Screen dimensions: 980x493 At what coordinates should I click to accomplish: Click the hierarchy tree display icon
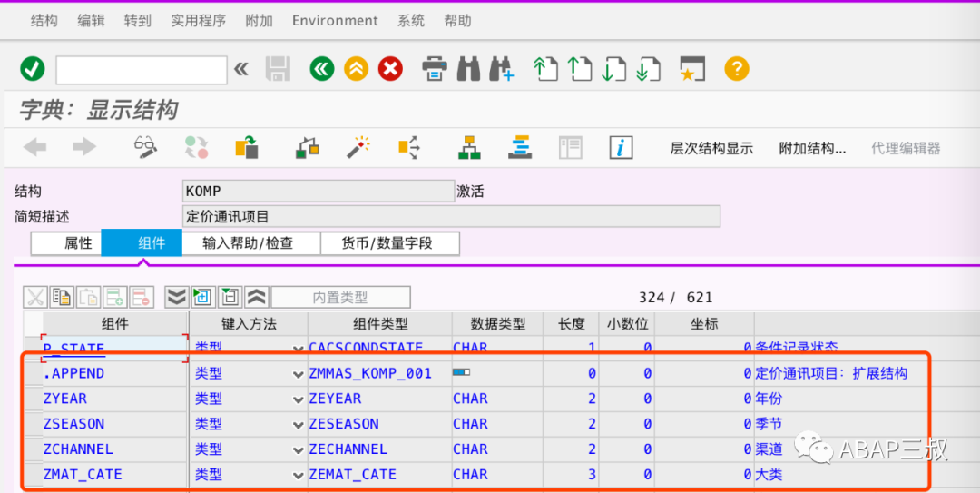point(469,148)
